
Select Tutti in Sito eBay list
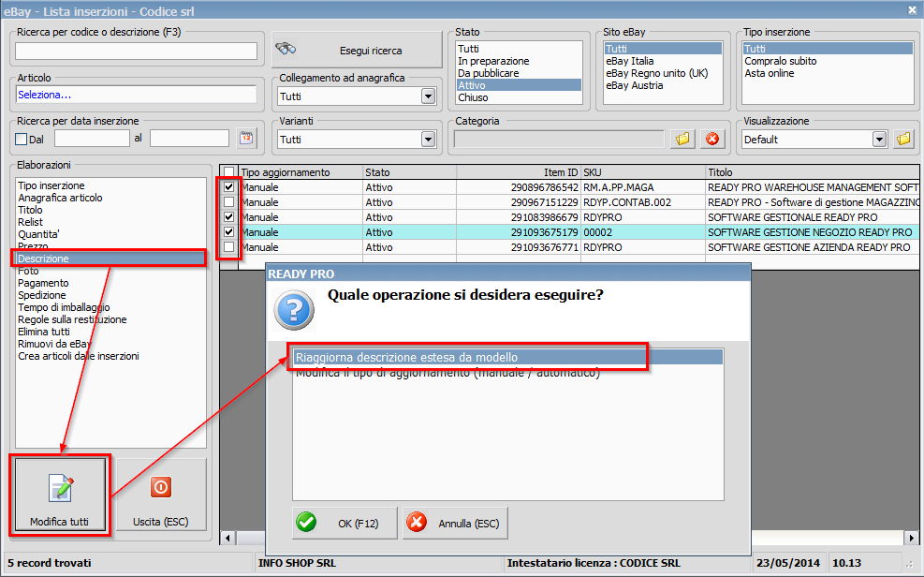pyautogui.click(x=663, y=49)
